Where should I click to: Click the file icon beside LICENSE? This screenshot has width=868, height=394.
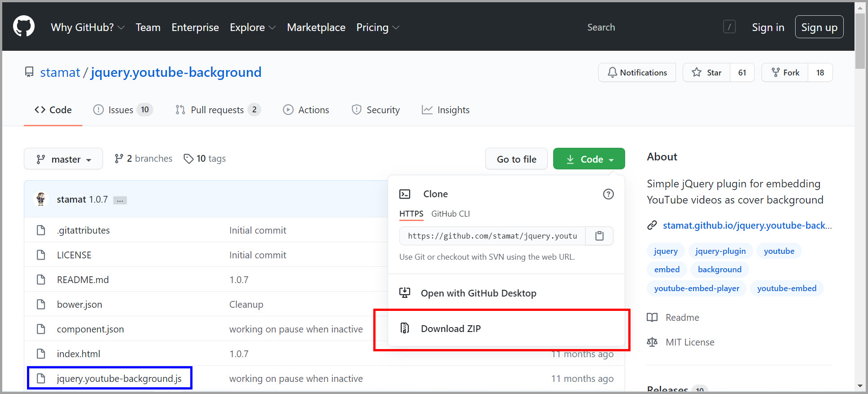point(41,255)
